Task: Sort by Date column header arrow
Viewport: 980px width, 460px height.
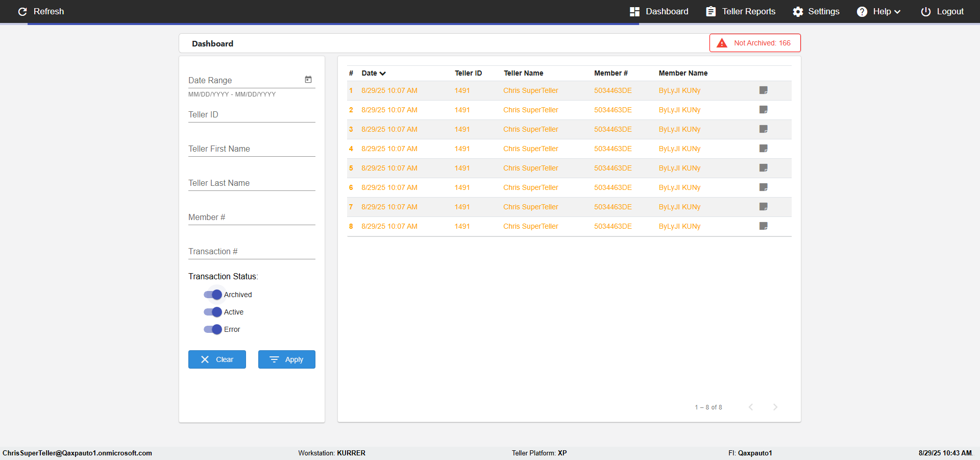Action: point(383,74)
